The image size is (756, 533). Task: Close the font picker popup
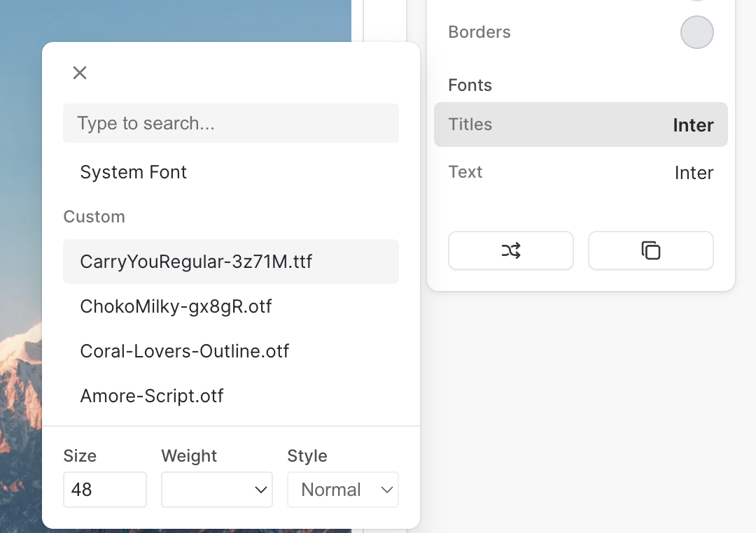(x=80, y=73)
